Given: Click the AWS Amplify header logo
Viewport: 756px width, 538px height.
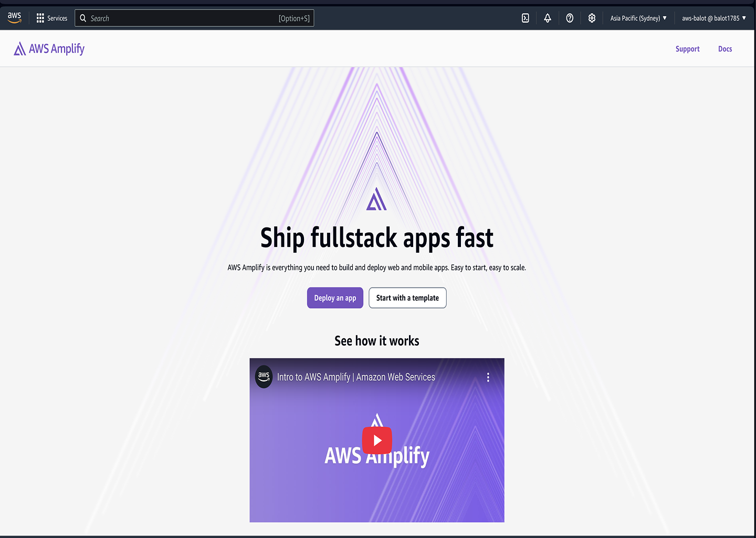Looking at the screenshot, I should [49, 49].
